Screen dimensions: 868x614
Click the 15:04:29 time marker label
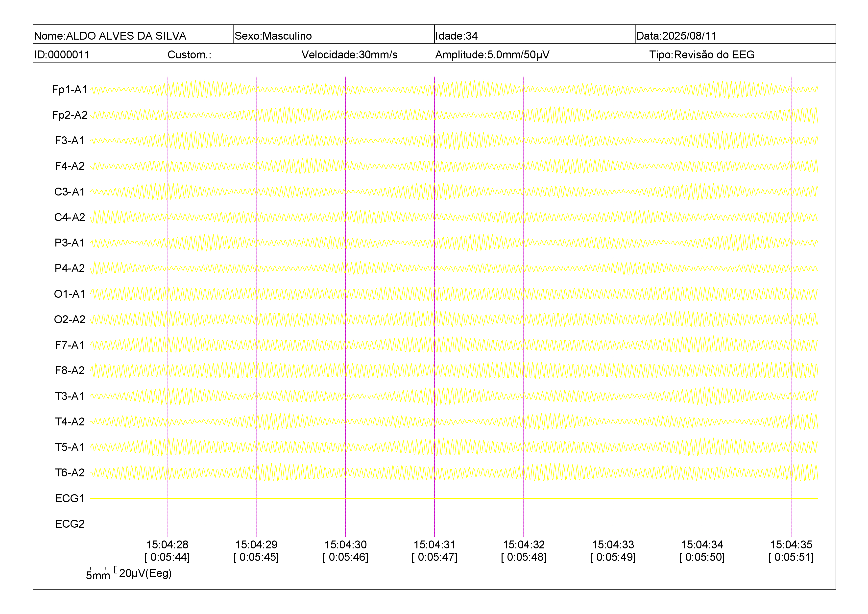click(256, 544)
